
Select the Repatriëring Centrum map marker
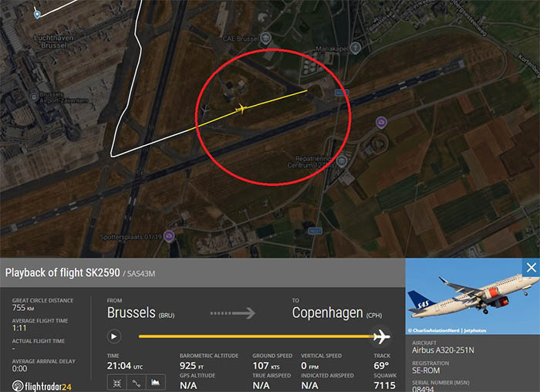click(x=341, y=161)
